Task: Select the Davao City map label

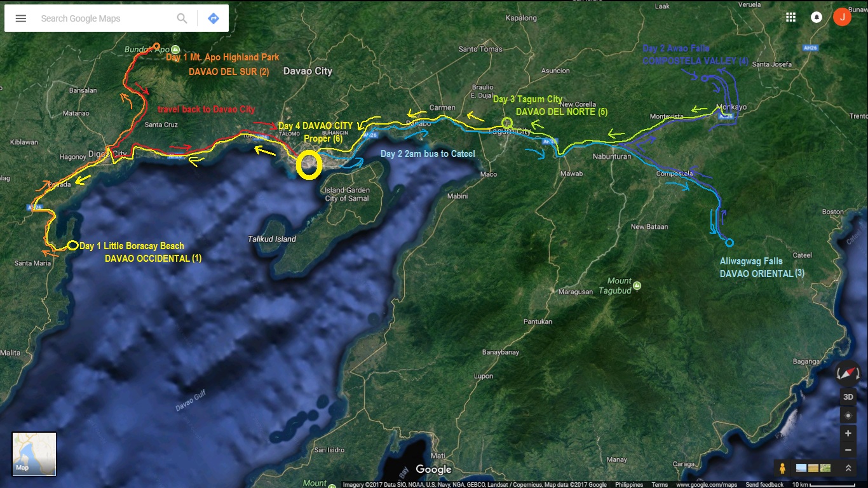Action: [x=308, y=71]
